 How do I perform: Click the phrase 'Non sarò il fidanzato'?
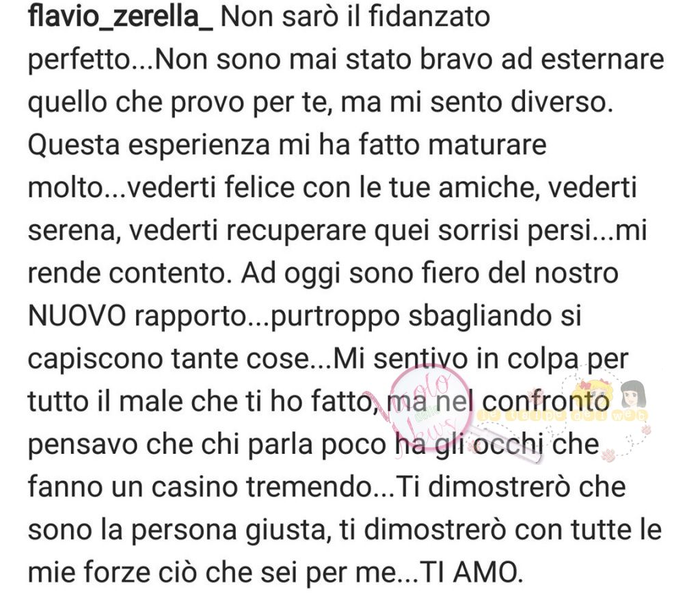pos(355,17)
